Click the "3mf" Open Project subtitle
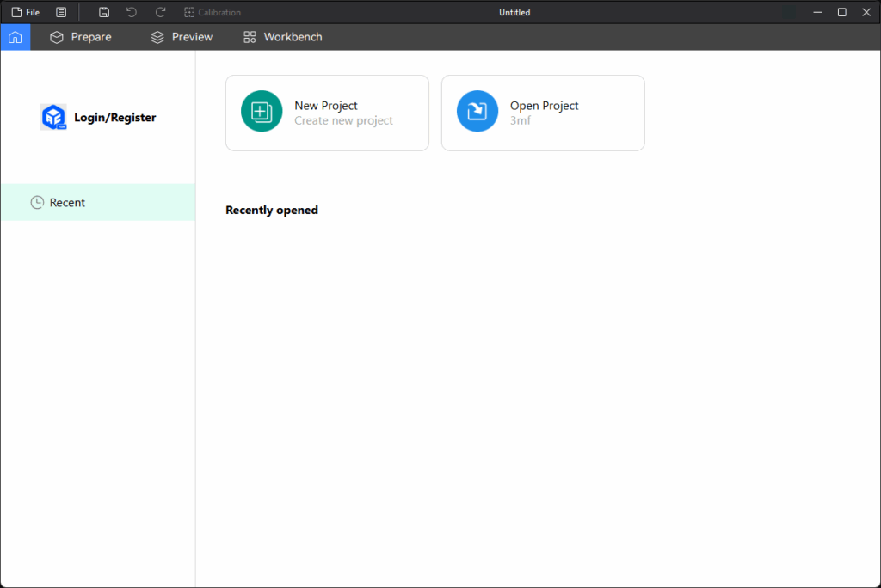Viewport: 881px width, 588px height. point(521,121)
